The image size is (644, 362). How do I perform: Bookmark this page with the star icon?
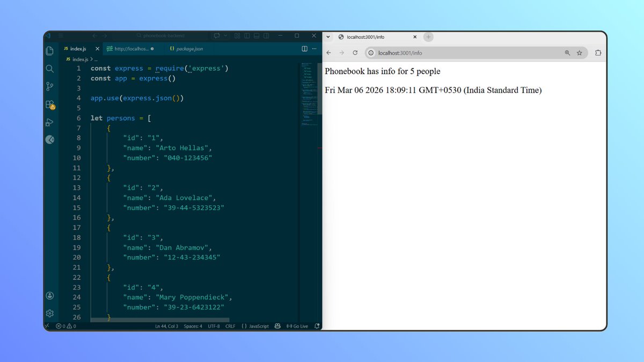tap(580, 53)
